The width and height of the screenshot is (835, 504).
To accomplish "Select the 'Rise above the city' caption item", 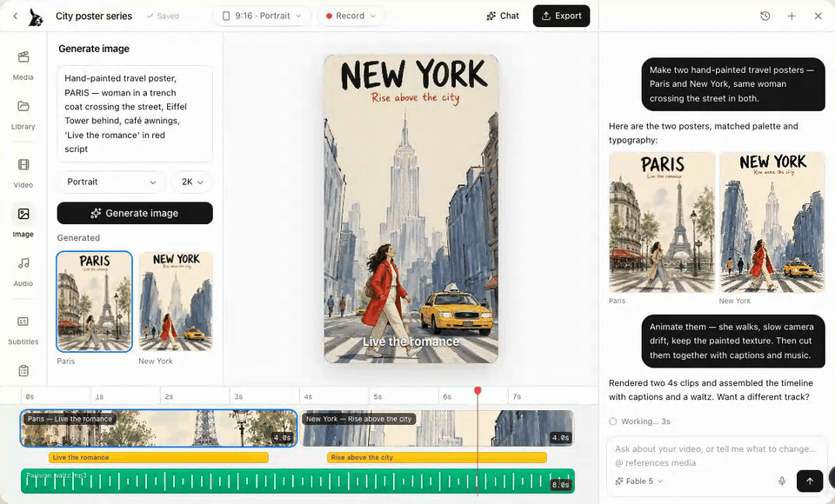I will (x=437, y=457).
